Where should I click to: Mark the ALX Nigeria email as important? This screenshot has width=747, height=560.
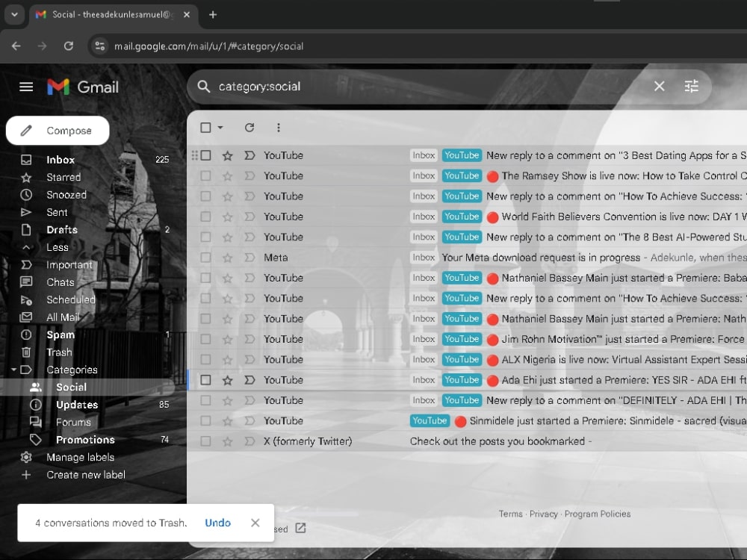pyautogui.click(x=249, y=360)
